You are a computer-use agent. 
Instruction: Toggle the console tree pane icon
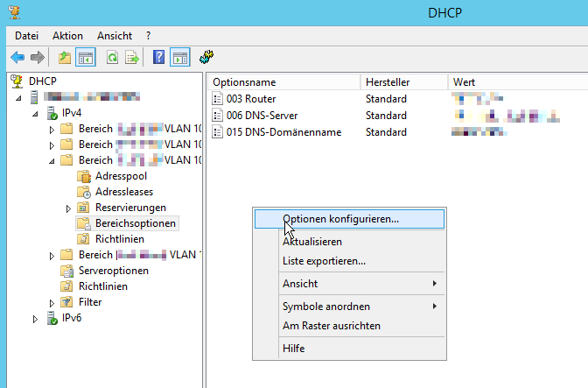86,58
